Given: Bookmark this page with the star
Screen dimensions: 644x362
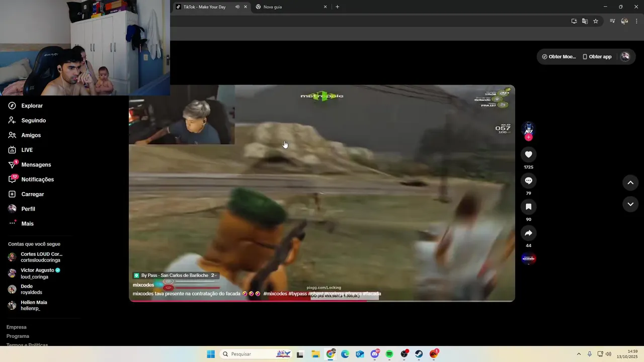Looking at the screenshot, I should (x=596, y=21).
